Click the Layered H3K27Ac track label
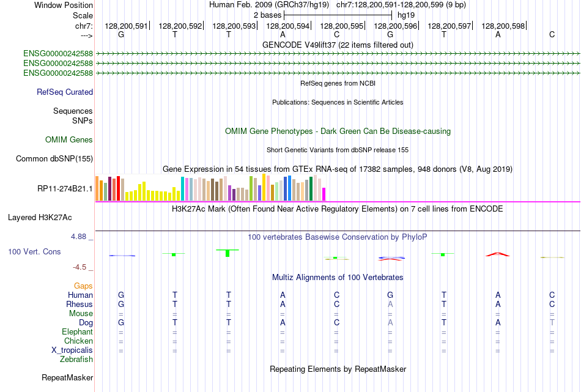 40,218
